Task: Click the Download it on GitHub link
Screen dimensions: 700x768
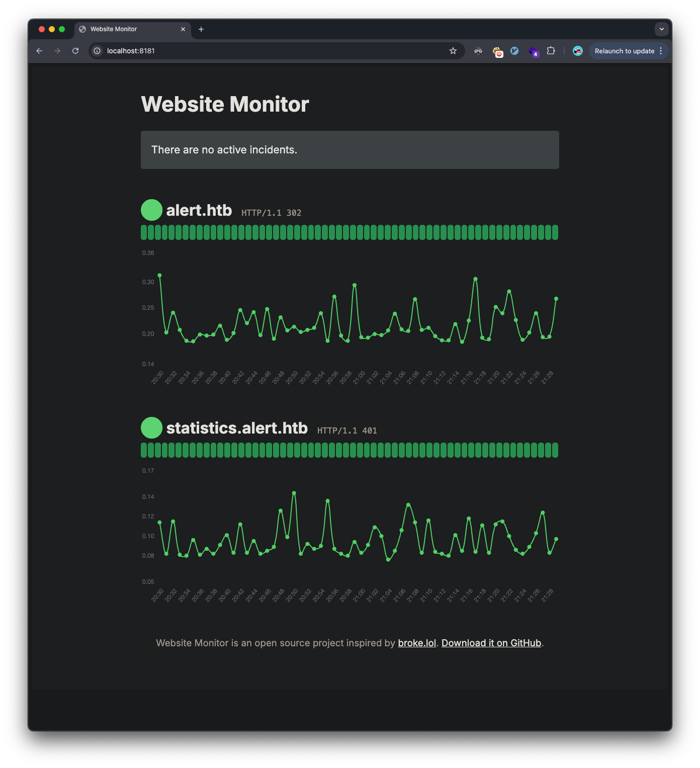Action: point(491,643)
